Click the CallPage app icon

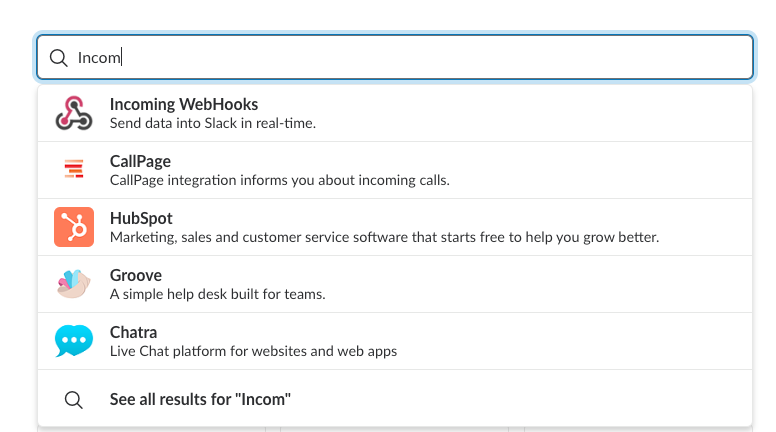(74, 170)
